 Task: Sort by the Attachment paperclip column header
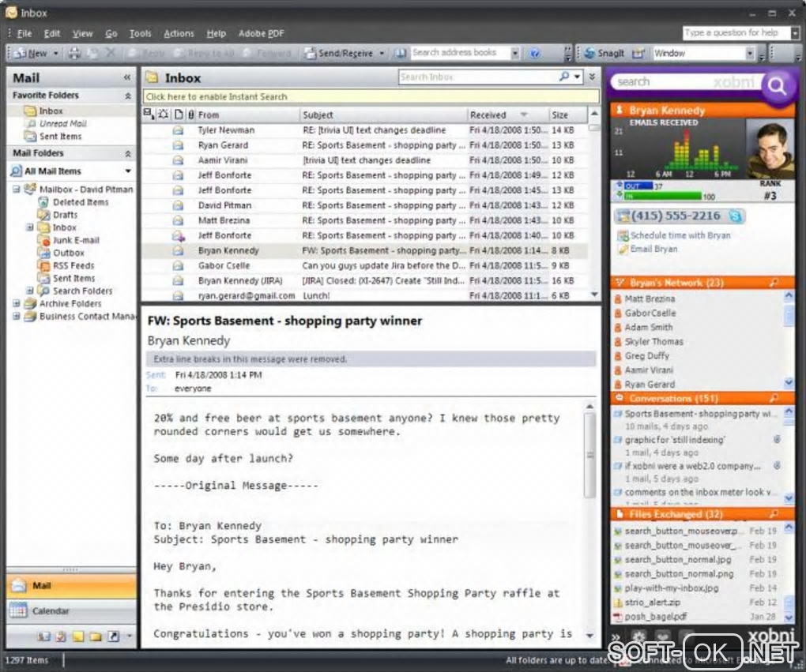(x=191, y=115)
